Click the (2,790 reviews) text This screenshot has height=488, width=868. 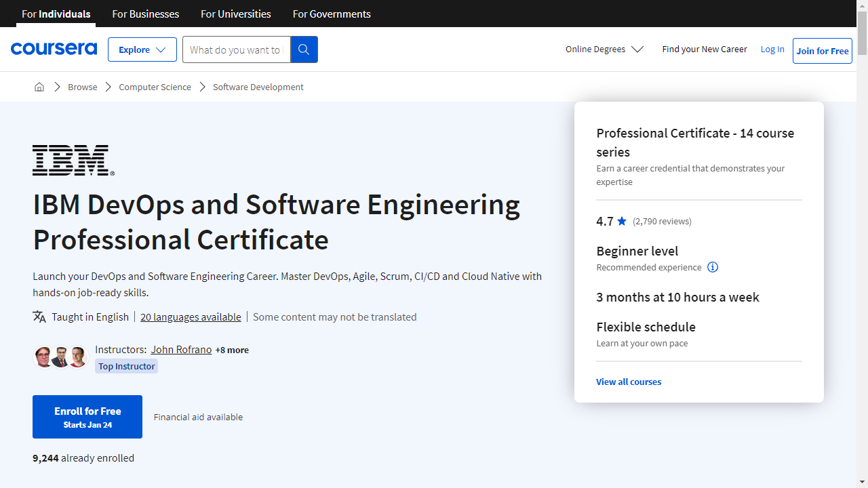tap(662, 221)
